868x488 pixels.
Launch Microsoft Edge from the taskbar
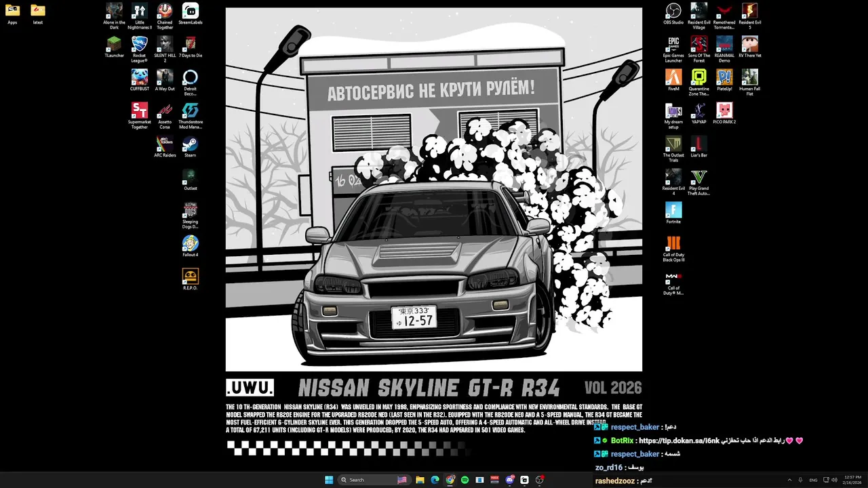(435, 480)
